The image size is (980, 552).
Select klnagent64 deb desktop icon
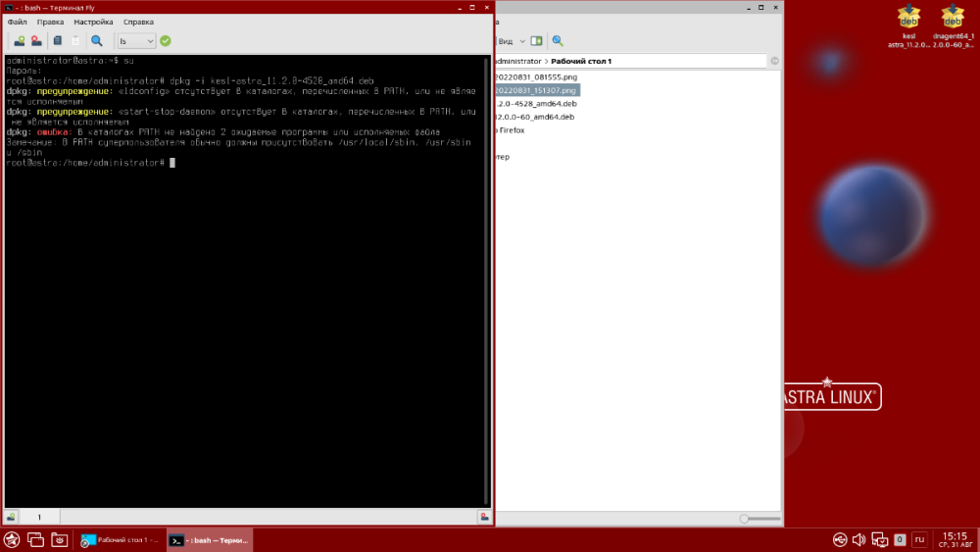point(954,26)
